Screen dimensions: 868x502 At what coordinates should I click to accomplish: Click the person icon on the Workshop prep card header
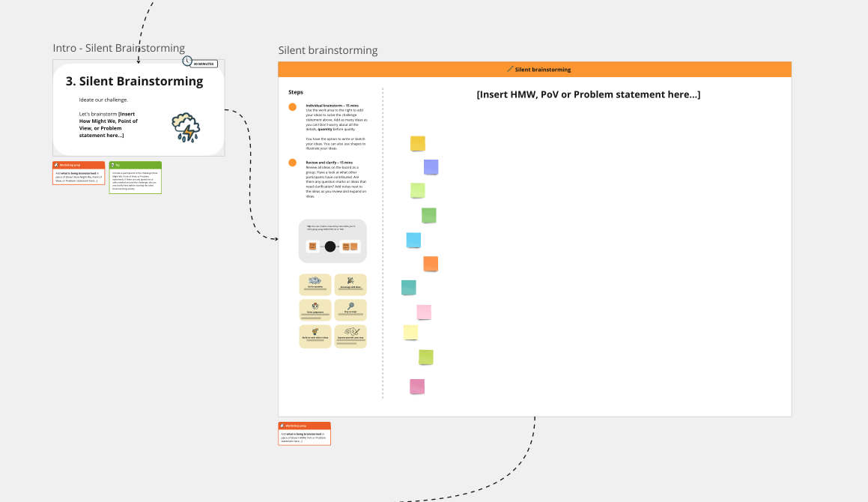[x=56, y=165]
